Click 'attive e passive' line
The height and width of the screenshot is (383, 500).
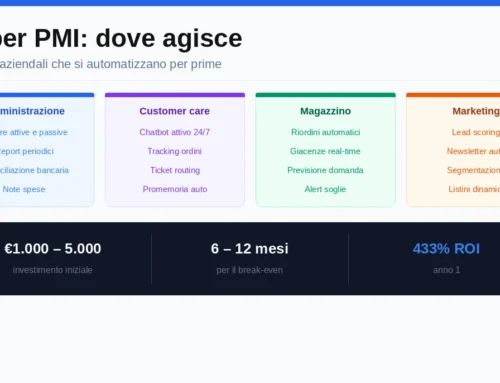coord(39,132)
